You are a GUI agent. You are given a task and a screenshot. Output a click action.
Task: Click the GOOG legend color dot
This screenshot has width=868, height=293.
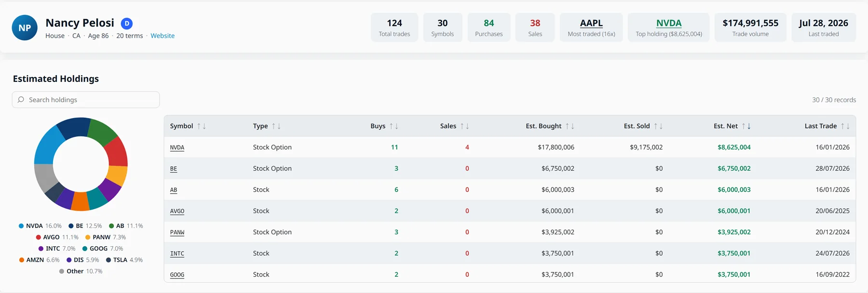(85, 249)
